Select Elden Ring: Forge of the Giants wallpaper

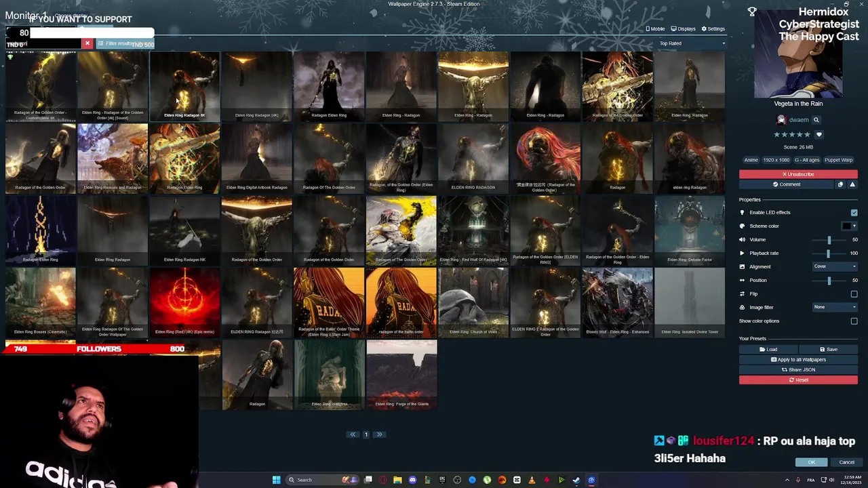401,374
